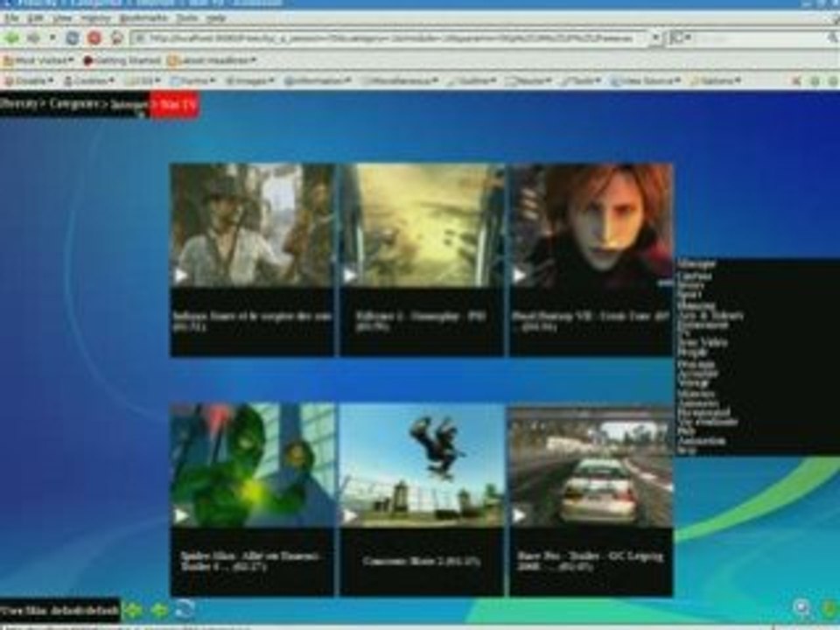Play the Concours Skate 2 video via play icon

pos(350,516)
